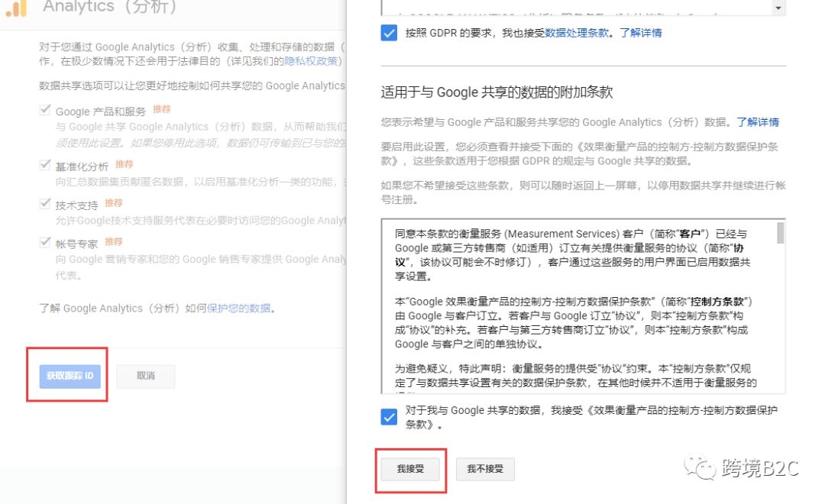Viewport: 825px width, 504px height.
Task: Click the 获取跟踪 ID button
Action: pos(68,376)
